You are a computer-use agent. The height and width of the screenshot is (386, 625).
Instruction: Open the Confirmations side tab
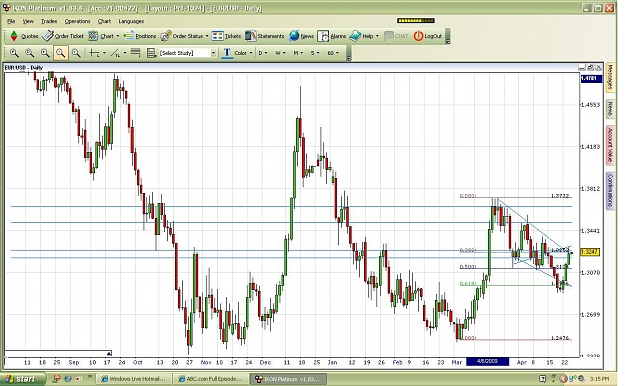click(x=610, y=191)
